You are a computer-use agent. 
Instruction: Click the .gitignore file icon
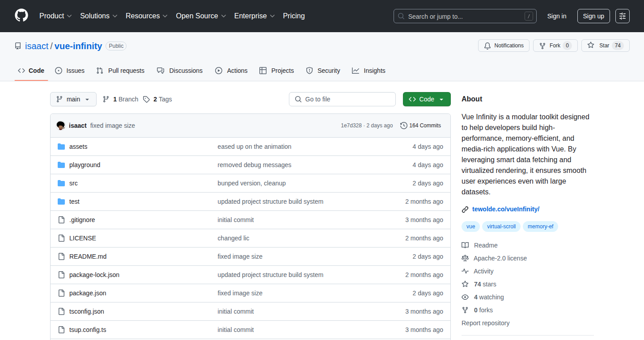[61, 220]
